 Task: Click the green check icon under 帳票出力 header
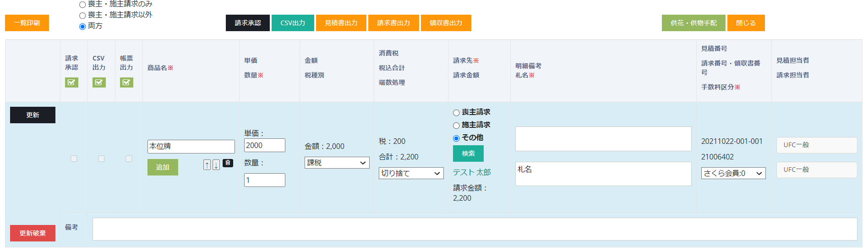point(126,82)
